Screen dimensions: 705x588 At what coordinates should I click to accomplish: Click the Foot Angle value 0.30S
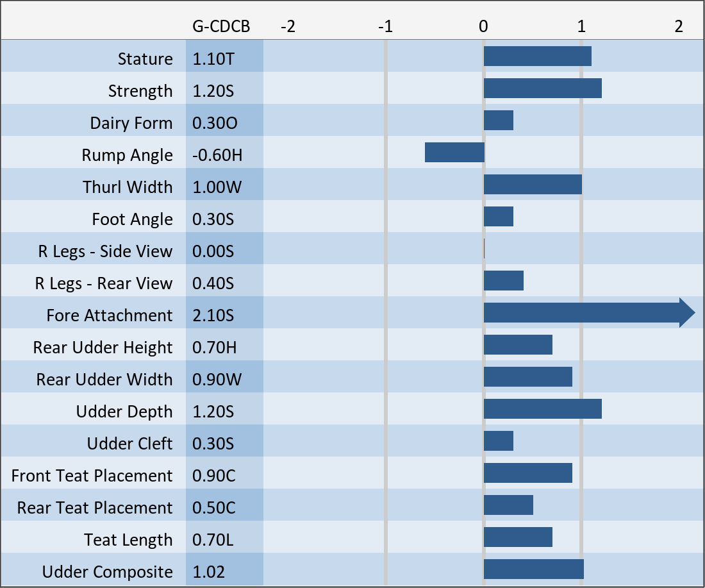(x=213, y=219)
